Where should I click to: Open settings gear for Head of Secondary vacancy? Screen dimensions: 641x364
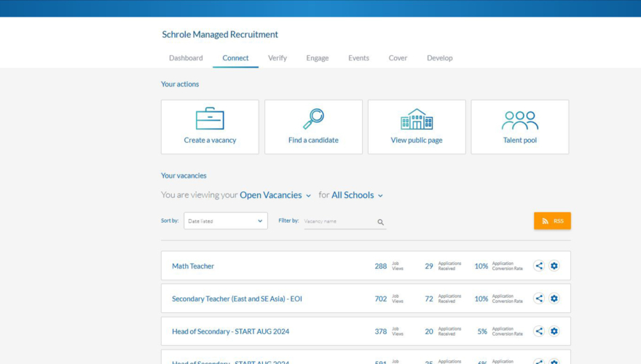pyautogui.click(x=554, y=331)
